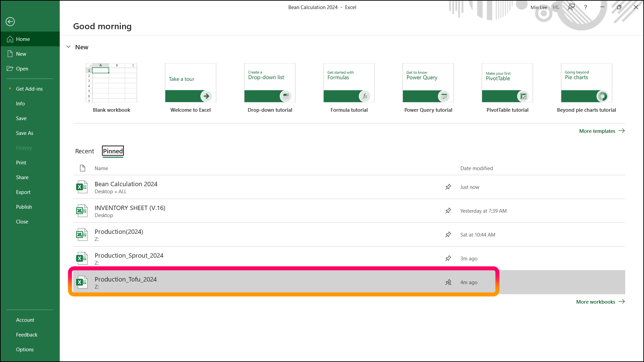
Task: Unpin Bean Calculation 2024 using pin icon
Action: pyautogui.click(x=448, y=187)
